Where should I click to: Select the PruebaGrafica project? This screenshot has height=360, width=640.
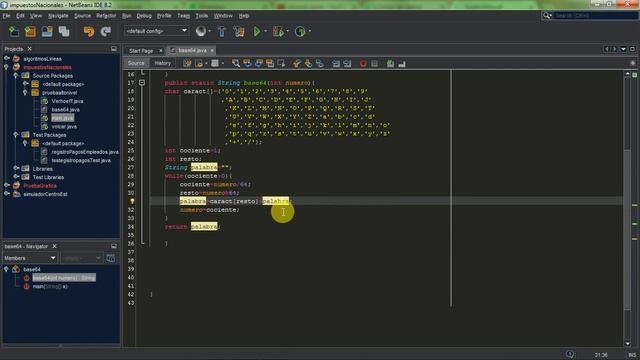40,186
